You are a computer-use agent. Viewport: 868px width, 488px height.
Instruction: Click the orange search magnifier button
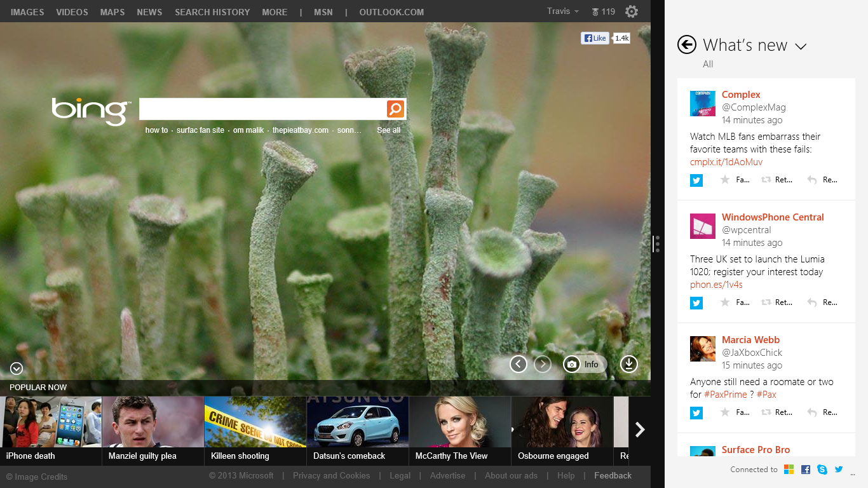395,109
